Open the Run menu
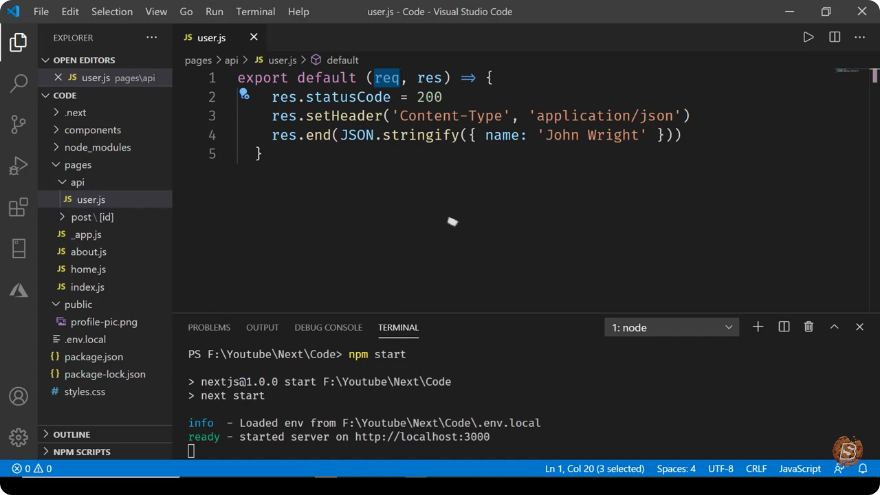 (214, 11)
